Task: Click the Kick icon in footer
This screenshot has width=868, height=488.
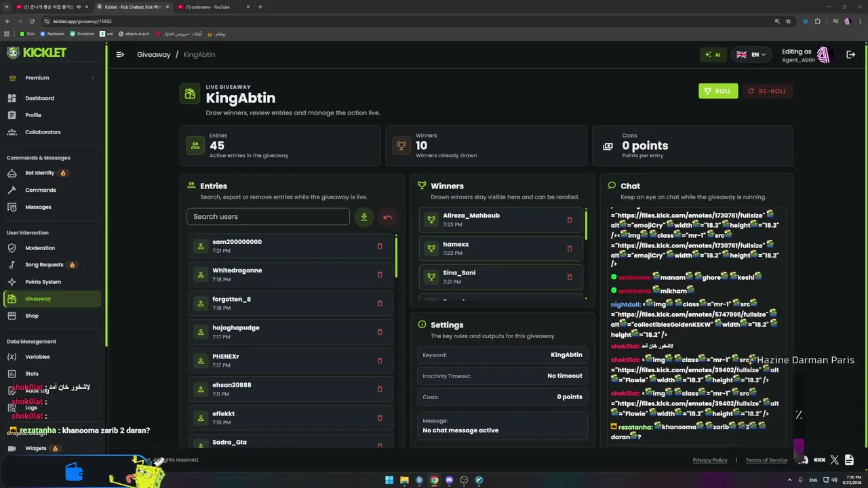Action: pyautogui.click(x=819, y=460)
